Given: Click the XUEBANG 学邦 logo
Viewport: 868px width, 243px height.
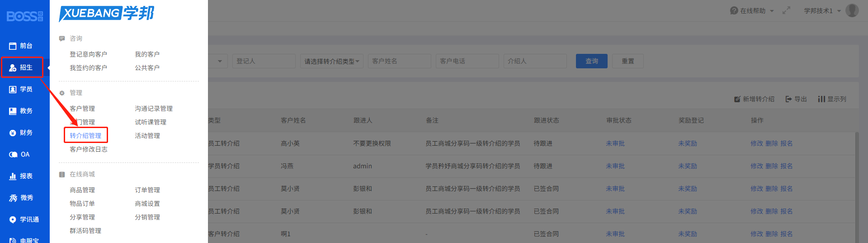Looking at the screenshot, I should tap(107, 14).
